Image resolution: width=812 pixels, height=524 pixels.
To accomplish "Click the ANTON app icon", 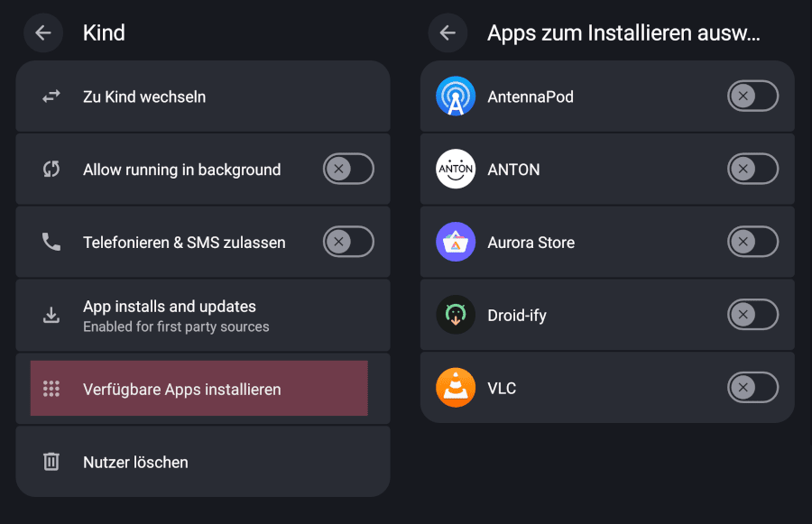I will click(x=456, y=170).
